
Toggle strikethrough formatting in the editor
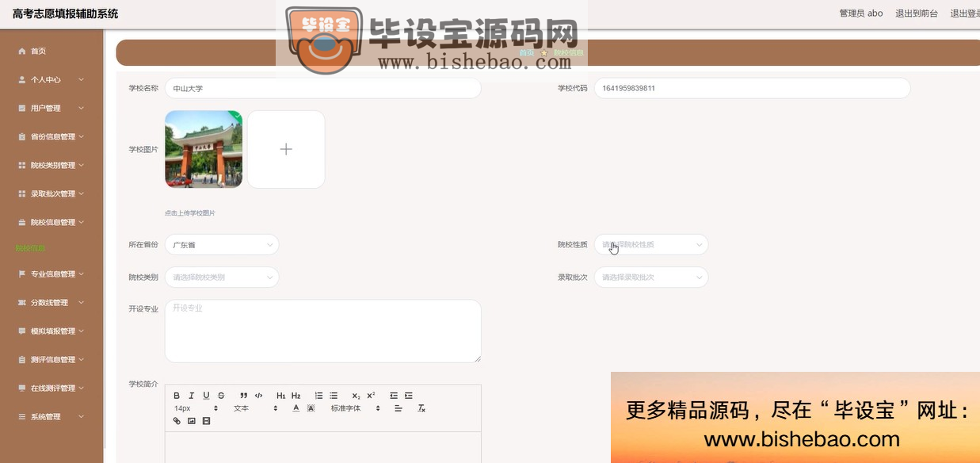[221, 396]
